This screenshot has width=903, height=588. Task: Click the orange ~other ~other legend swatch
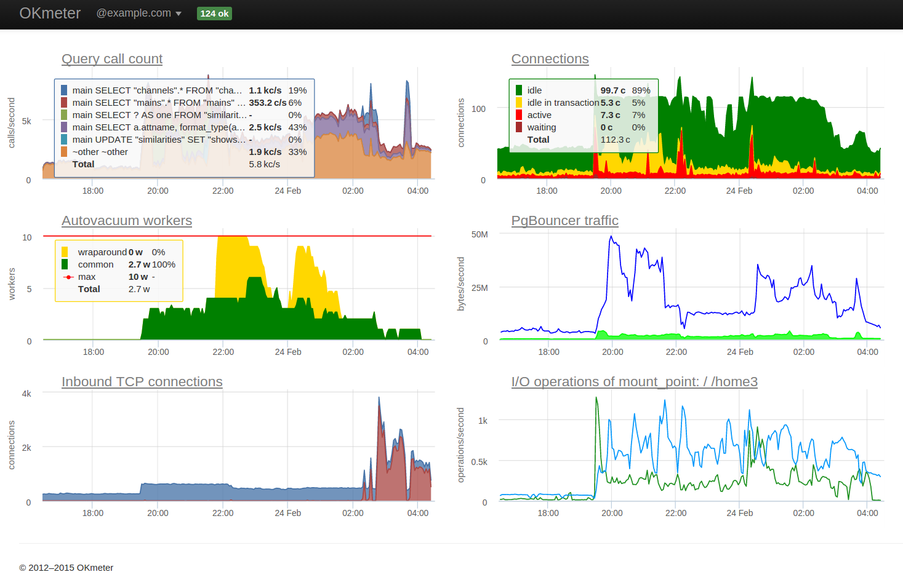[x=64, y=152]
